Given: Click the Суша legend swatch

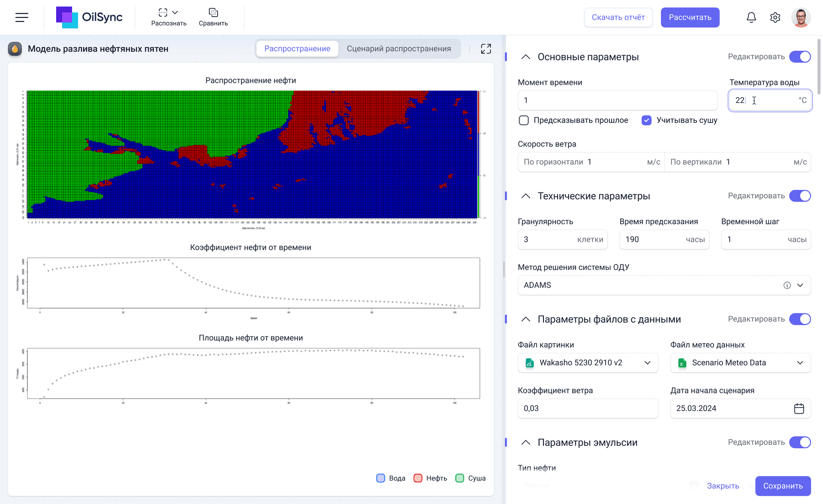Looking at the screenshot, I should pyautogui.click(x=460, y=478).
